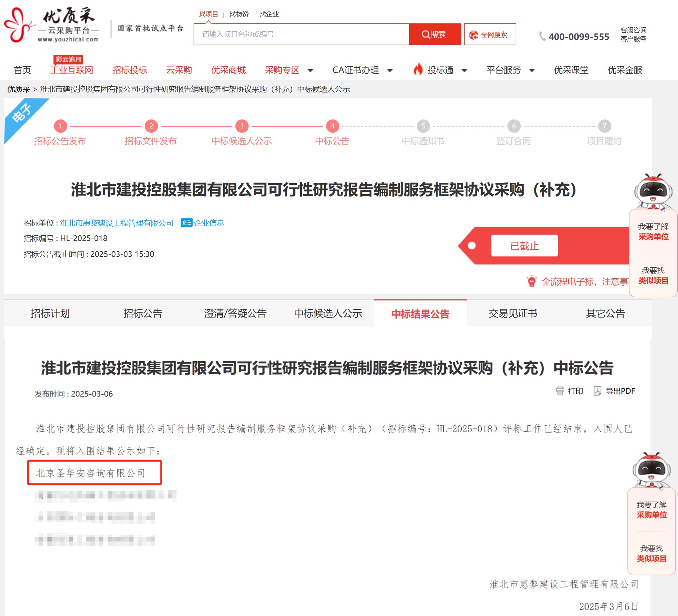Click step 5 circle 中标通知书
Image resolution: width=678 pixels, height=616 pixels.
[x=423, y=126]
